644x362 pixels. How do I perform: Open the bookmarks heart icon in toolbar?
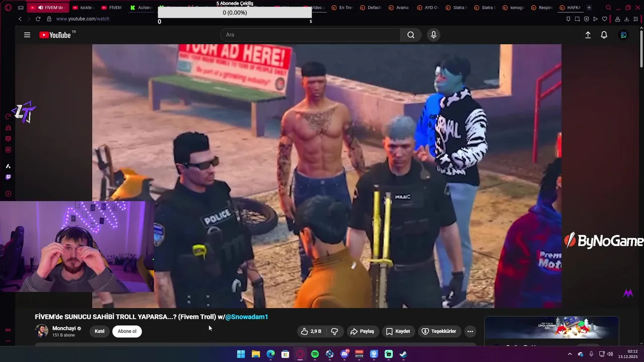[x=605, y=19]
